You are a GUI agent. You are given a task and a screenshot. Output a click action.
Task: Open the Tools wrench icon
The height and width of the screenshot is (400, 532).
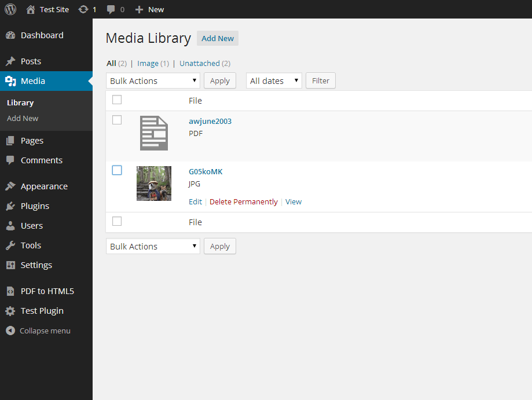click(x=10, y=245)
